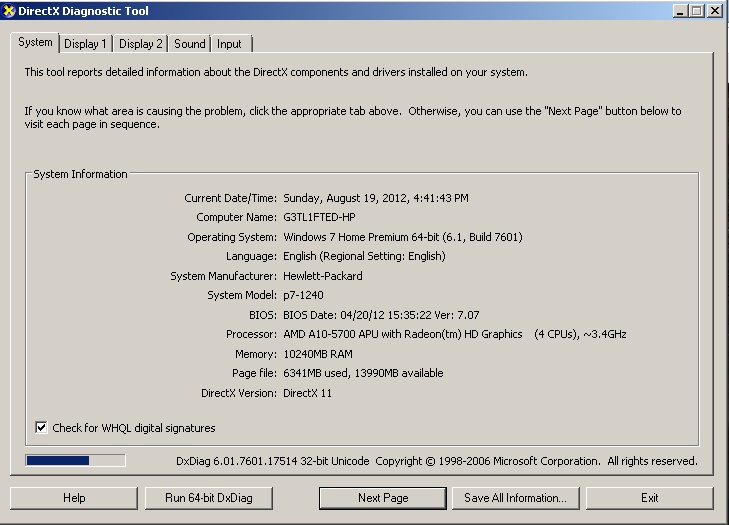This screenshot has height=525, width=729.
Task: Select the System tab
Action: [35, 42]
